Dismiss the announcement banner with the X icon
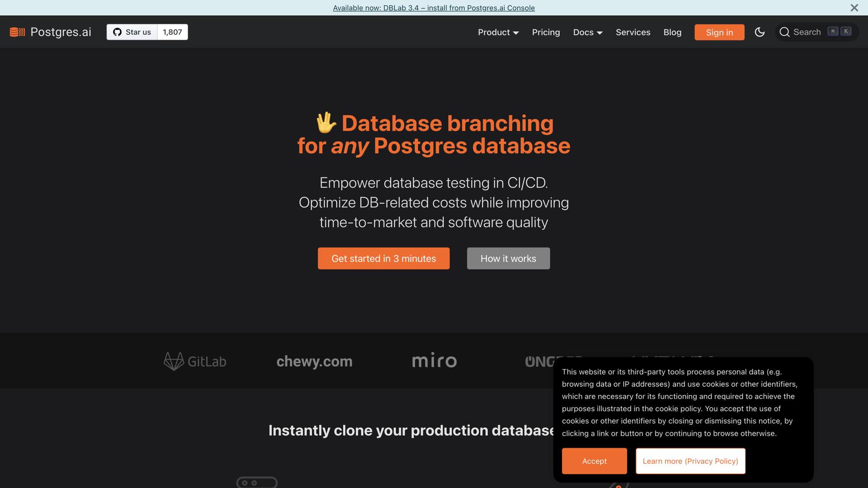 [x=854, y=7]
